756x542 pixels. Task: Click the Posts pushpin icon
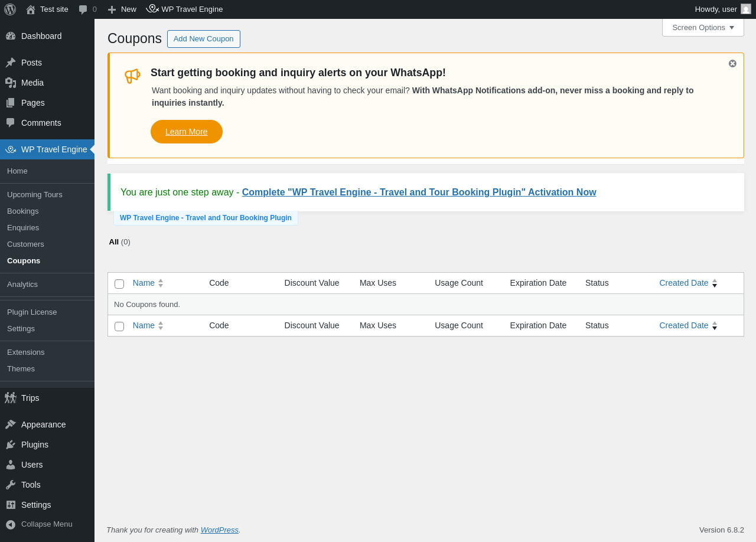coord(11,63)
